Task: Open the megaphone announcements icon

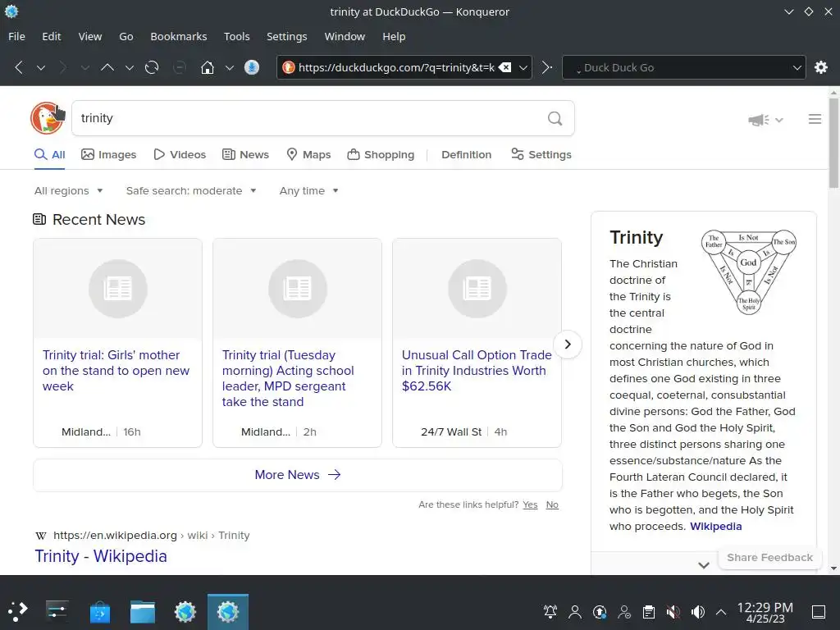Action: [759, 120]
